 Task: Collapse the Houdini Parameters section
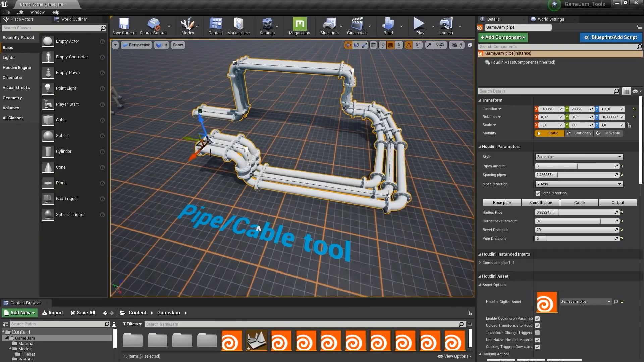pyautogui.click(x=480, y=147)
